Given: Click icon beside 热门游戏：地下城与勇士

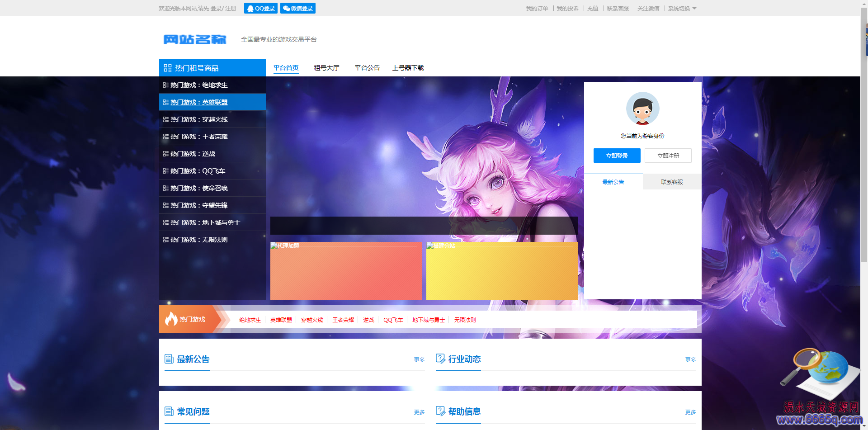Looking at the screenshot, I should click(166, 222).
